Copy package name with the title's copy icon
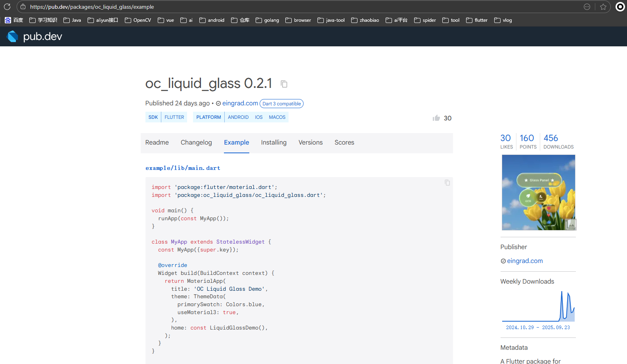 (284, 84)
